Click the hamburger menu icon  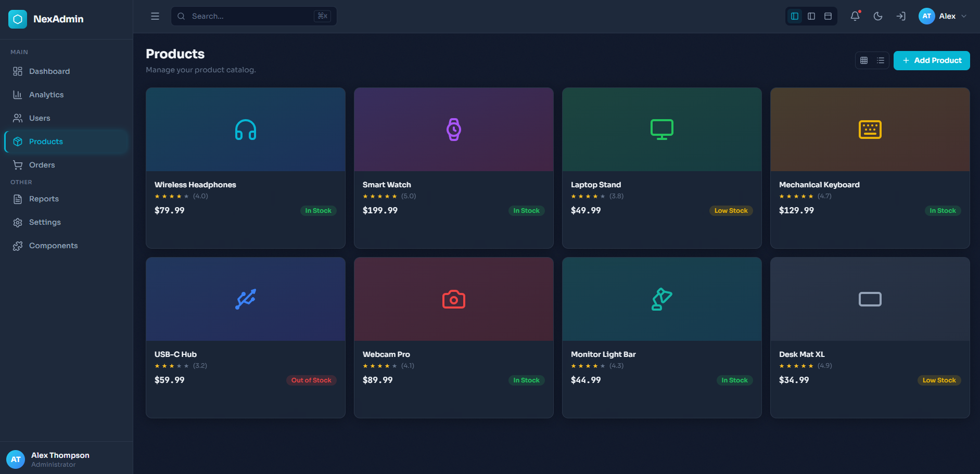[x=155, y=16]
